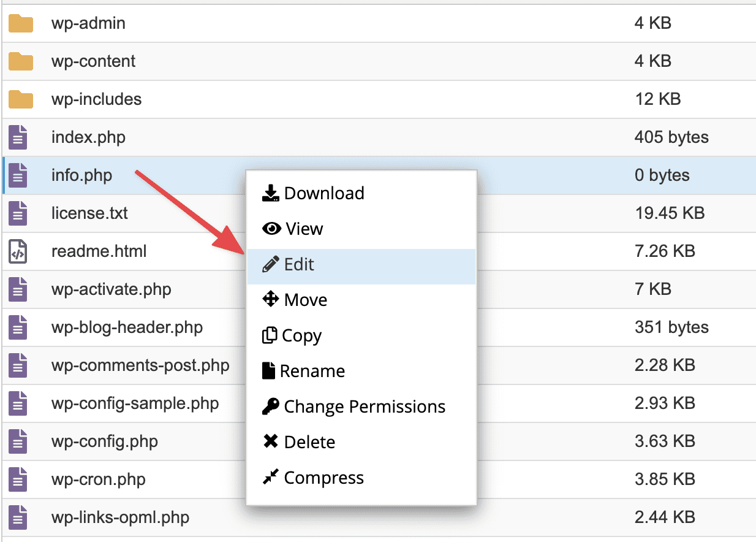
Task: Click the Download icon in the context menu
Action: (270, 193)
